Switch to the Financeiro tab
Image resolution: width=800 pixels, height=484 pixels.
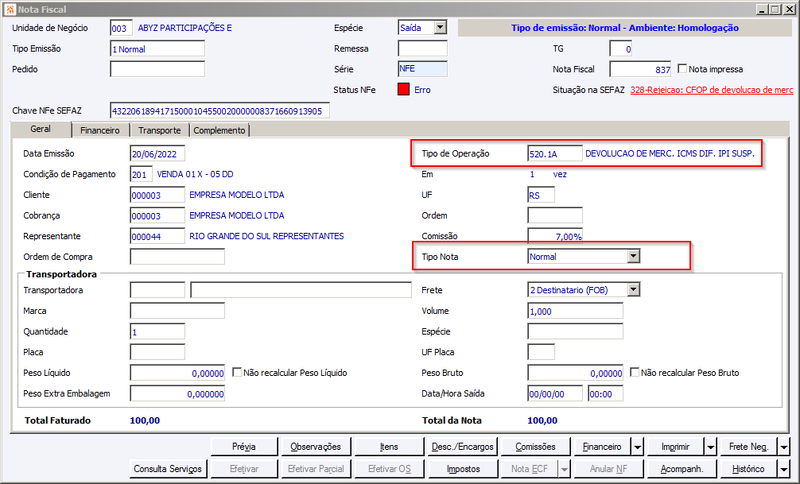(x=100, y=130)
